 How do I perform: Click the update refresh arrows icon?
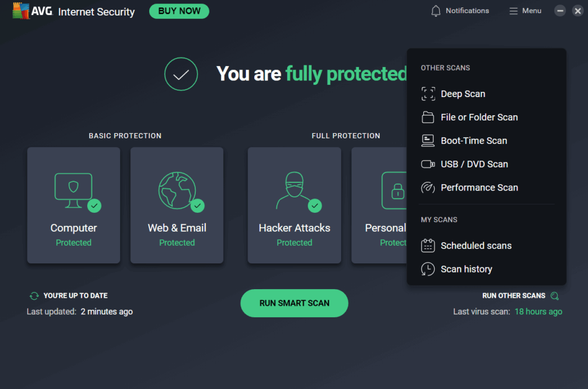point(34,295)
